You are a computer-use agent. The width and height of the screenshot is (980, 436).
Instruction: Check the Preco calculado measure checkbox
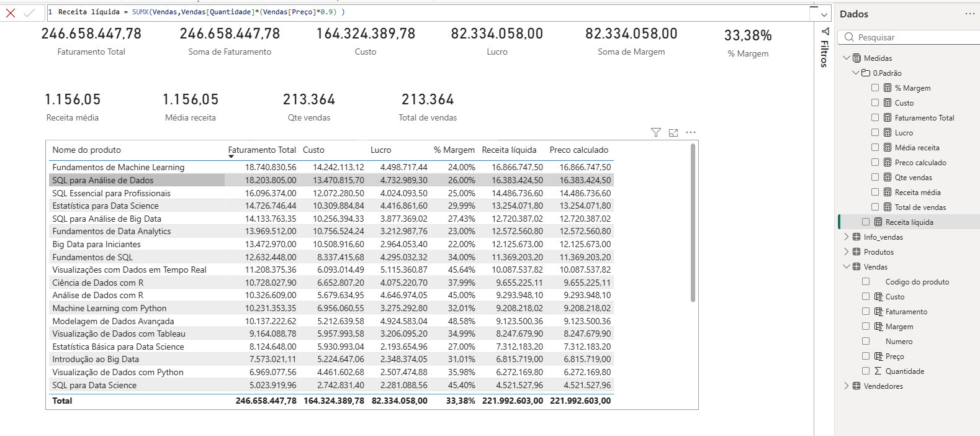pyautogui.click(x=875, y=162)
